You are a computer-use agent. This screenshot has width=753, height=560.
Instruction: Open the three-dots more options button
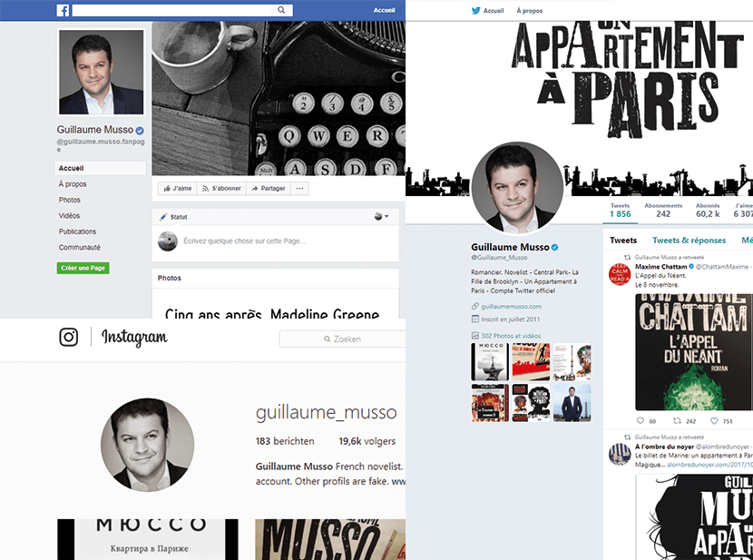[x=299, y=188]
